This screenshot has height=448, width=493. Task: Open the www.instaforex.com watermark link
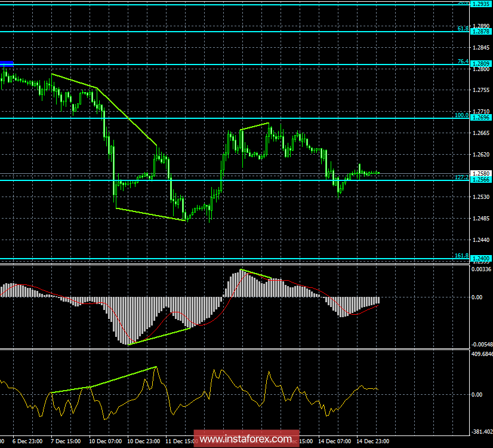pos(246,435)
